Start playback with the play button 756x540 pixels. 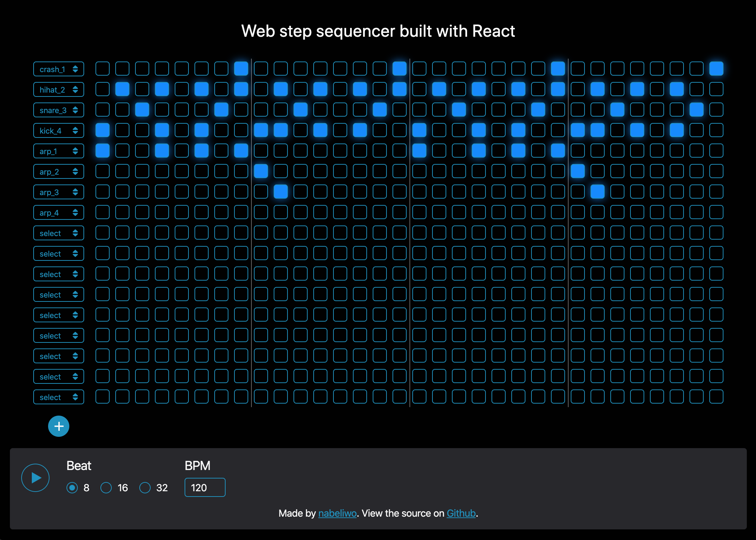coord(35,478)
